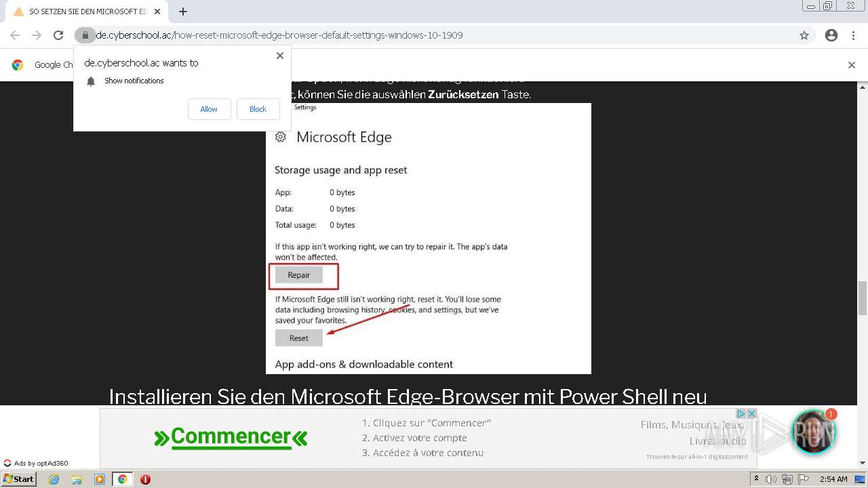868x488 pixels.
Task: Click the 2:54 AM system clock
Action: pos(833,479)
